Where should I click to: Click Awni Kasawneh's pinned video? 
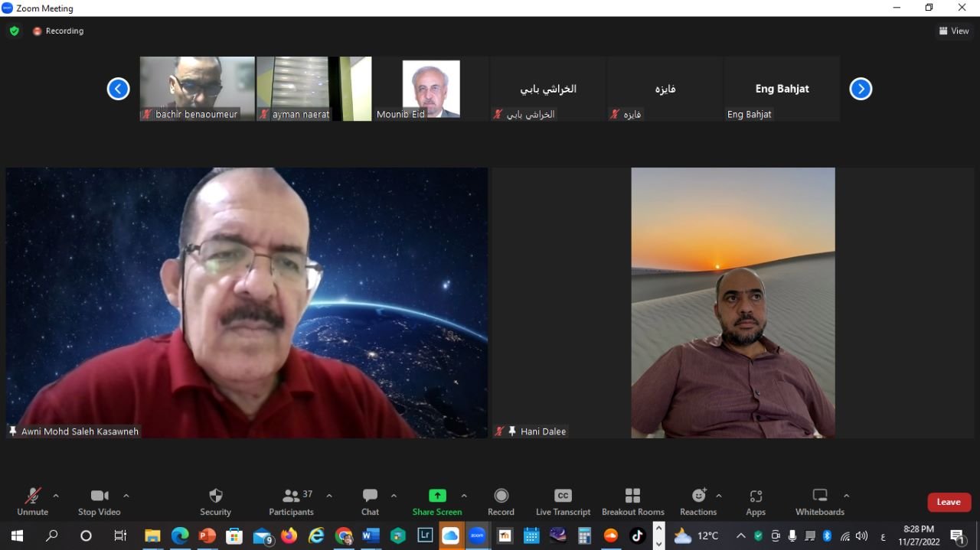tap(247, 303)
